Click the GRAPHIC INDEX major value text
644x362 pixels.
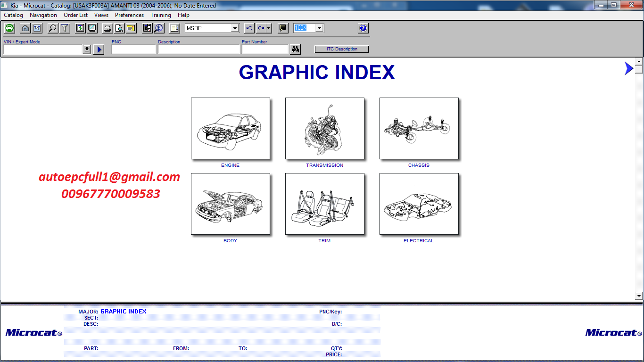[x=124, y=312]
